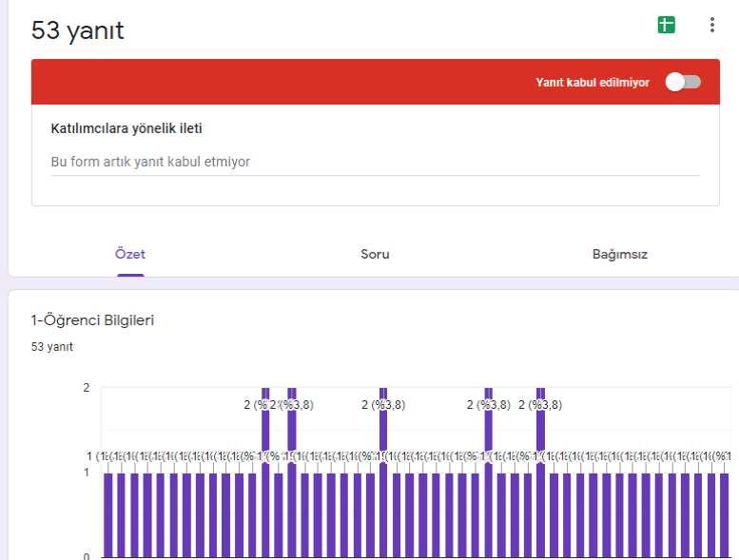The image size is (739, 560).
Task: Open responses in Google Sheets via green icon
Action: tap(666, 26)
